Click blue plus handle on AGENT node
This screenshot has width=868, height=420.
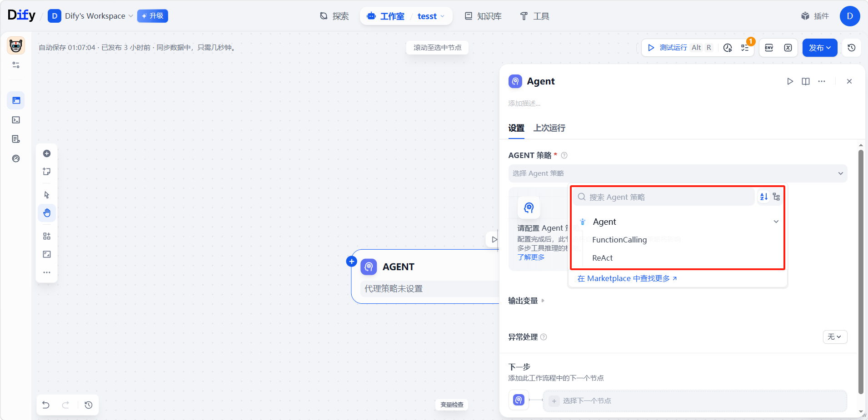(x=351, y=261)
